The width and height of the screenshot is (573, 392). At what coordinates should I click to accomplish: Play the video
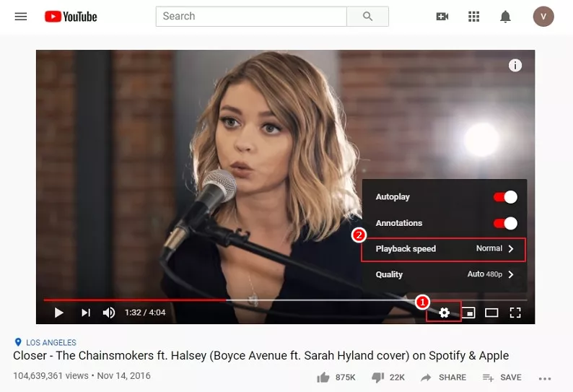pyautogui.click(x=58, y=313)
